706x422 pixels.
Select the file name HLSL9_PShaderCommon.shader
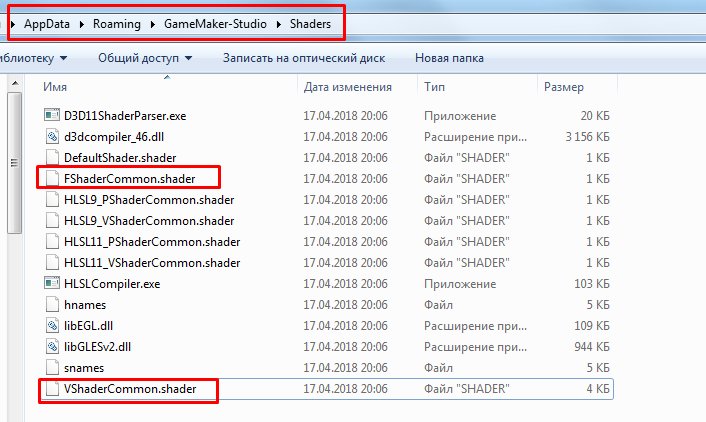coord(149,200)
